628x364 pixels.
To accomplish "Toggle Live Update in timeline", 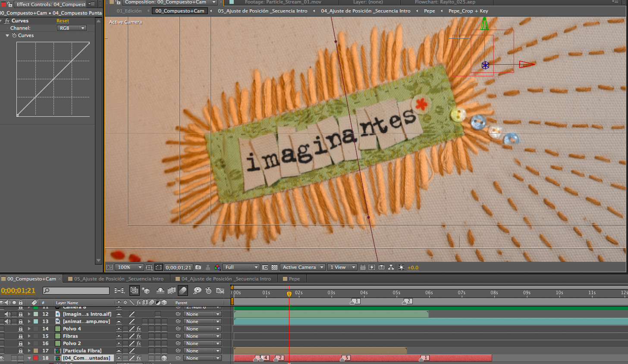I will 134,291.
